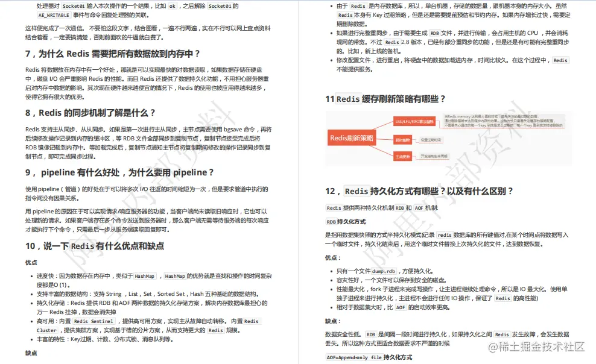
Task: Click the "dump.rdb" inline code
Action: (384, 271)
